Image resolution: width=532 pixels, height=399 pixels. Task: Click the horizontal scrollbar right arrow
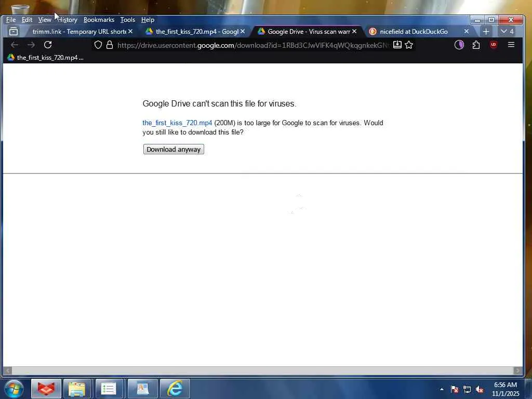click(518, 370)
